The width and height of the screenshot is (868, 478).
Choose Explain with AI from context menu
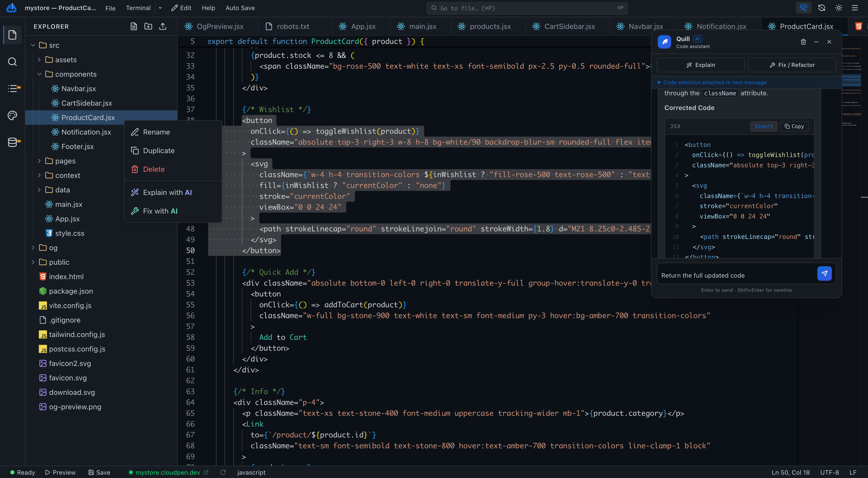[173, 192]
